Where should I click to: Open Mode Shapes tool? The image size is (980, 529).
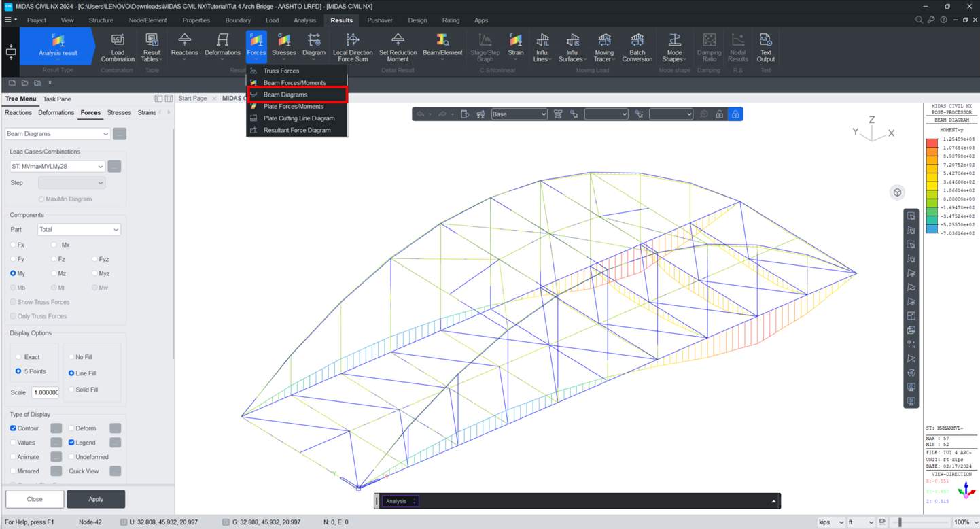[674, 48]
